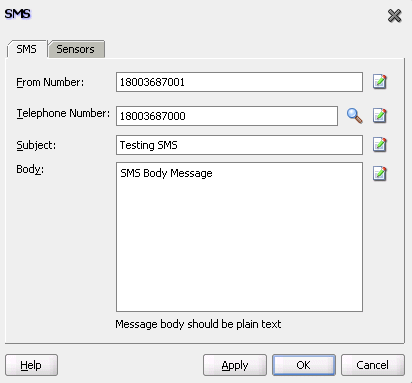Cancel the SMS dialog

click(x=373, y=365)
